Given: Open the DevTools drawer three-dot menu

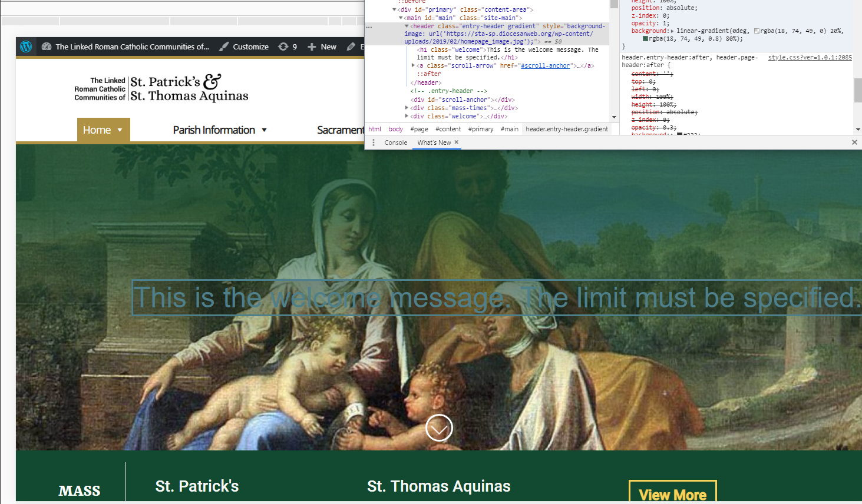Looking at the screenshot, I should click(374, 142).
